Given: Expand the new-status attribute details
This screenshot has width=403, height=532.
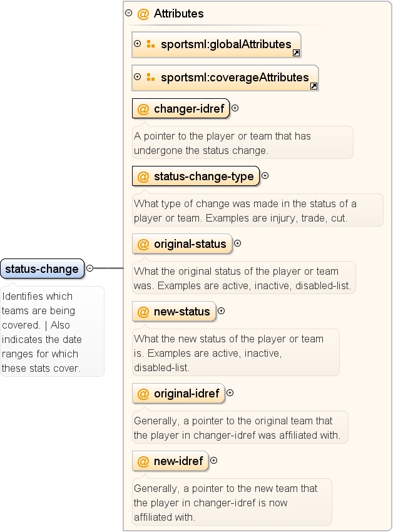Looking at the screenshot, I should coord(221,311).
